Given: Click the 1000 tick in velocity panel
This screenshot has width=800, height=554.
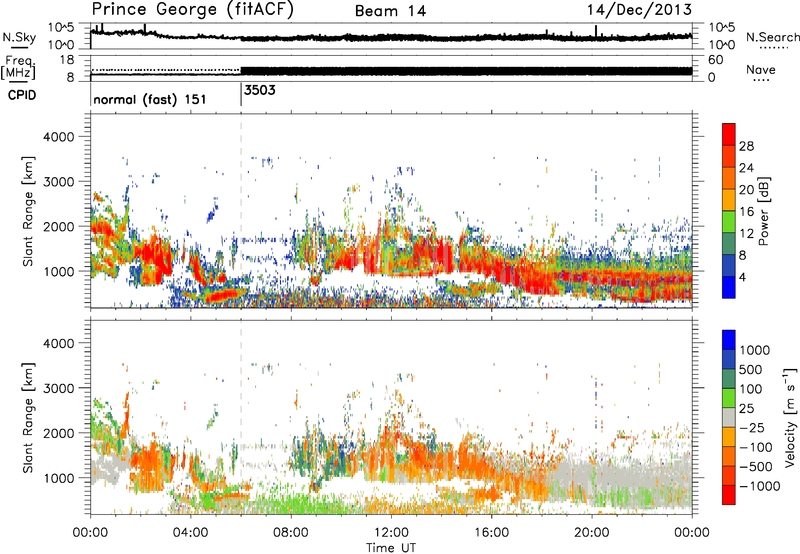Looking at the screenshot, I should pyautogui.click(x=59, y=478).
